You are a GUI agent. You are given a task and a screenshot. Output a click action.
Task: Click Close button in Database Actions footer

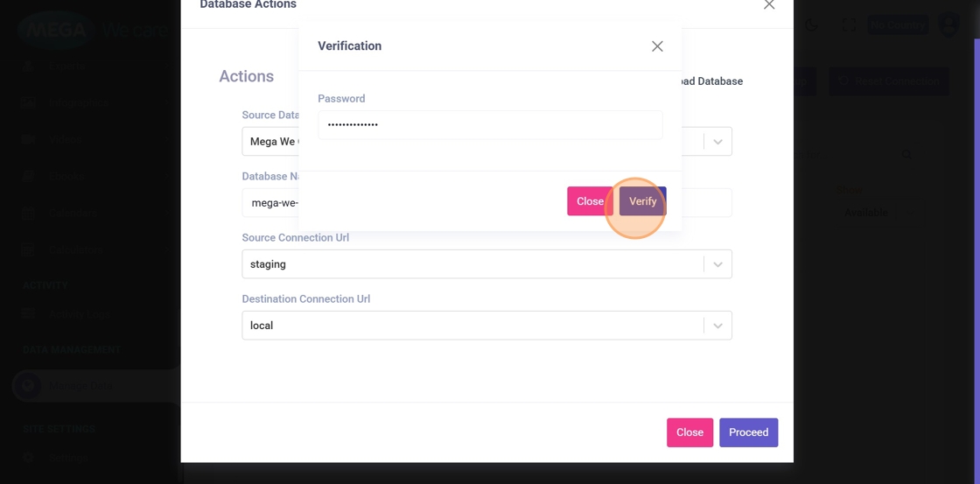tap(689, 432)
